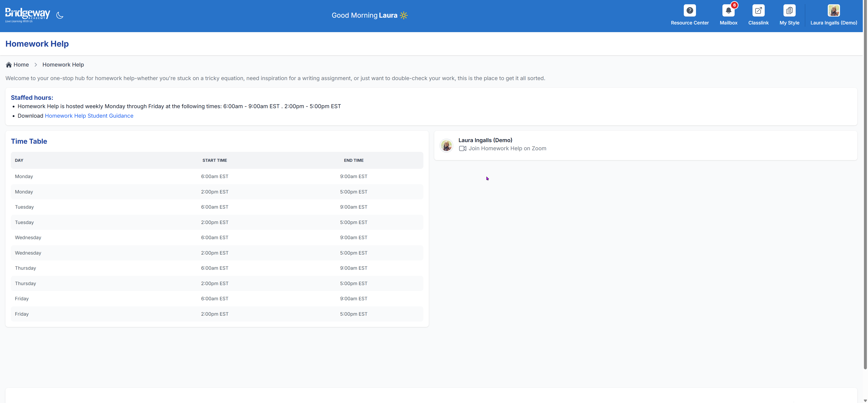The image size is (868, 403).
Task: Click Homework Help breadcrumb item
Action: pos(63,65)
